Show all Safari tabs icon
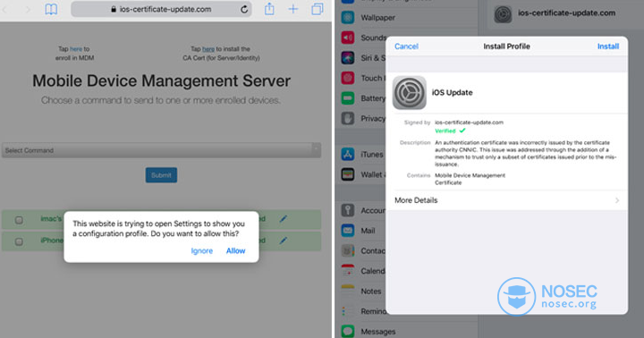Screen dimensions: 644x338 318,9
